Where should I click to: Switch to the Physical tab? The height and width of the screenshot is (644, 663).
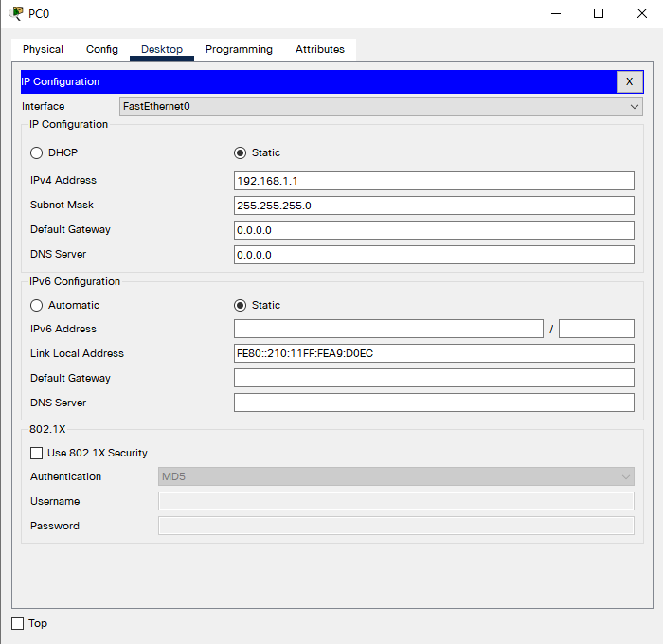click(43, 49)
